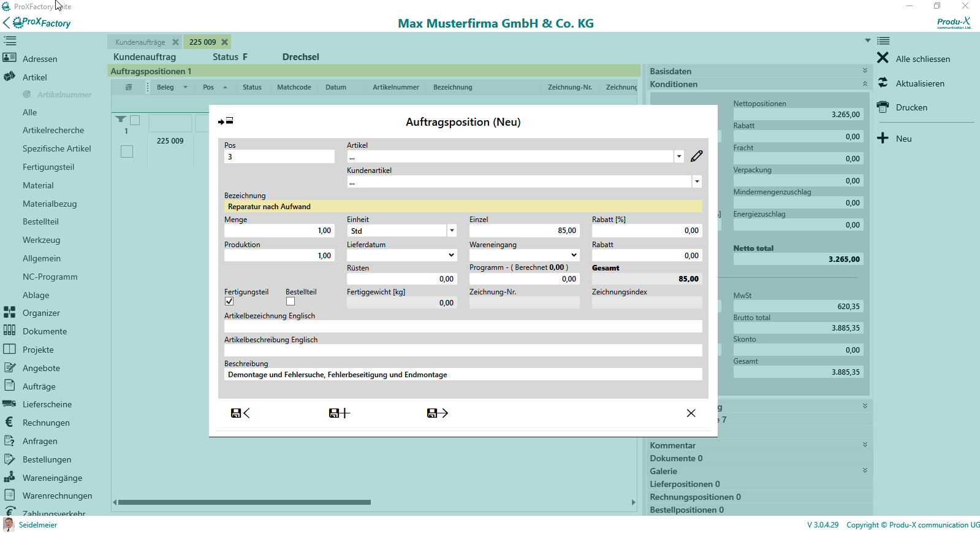Click the Lieferscheine truck icon
The width and height of the screenshot is (980, 533).
9,404
